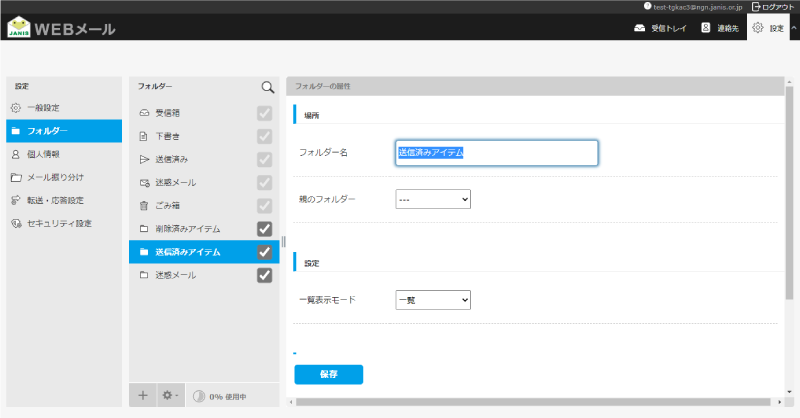Click the JANIS WEB mail logo
Screen dimensions: 800x418
pyautogui.click(x=61, y=27)
